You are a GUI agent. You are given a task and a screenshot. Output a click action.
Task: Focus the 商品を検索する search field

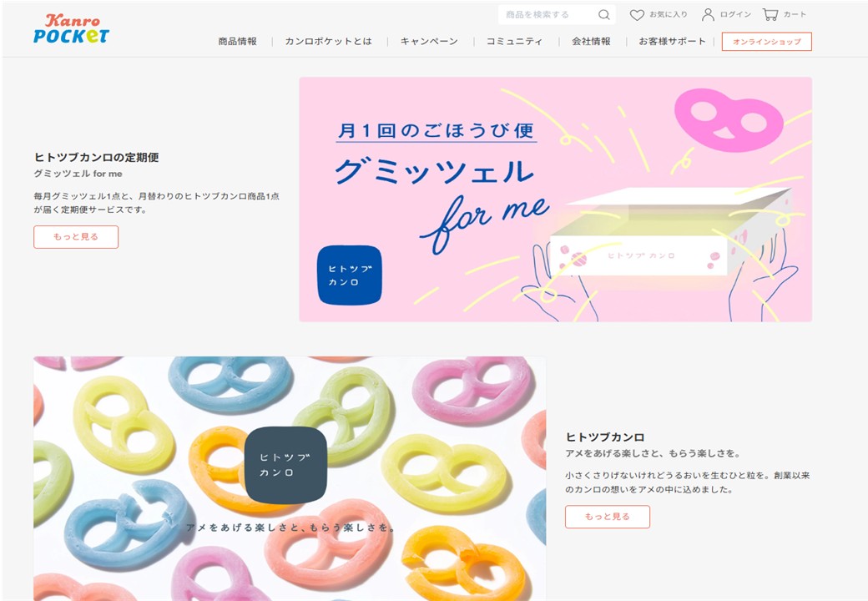(x=548, y=15)
